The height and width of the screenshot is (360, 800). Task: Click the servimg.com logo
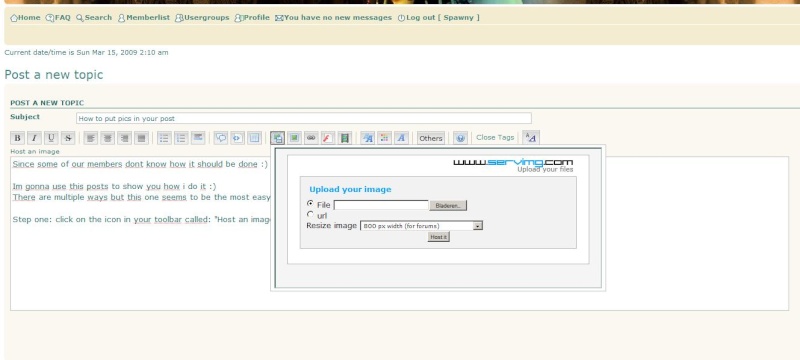click(x=513, y=163)
